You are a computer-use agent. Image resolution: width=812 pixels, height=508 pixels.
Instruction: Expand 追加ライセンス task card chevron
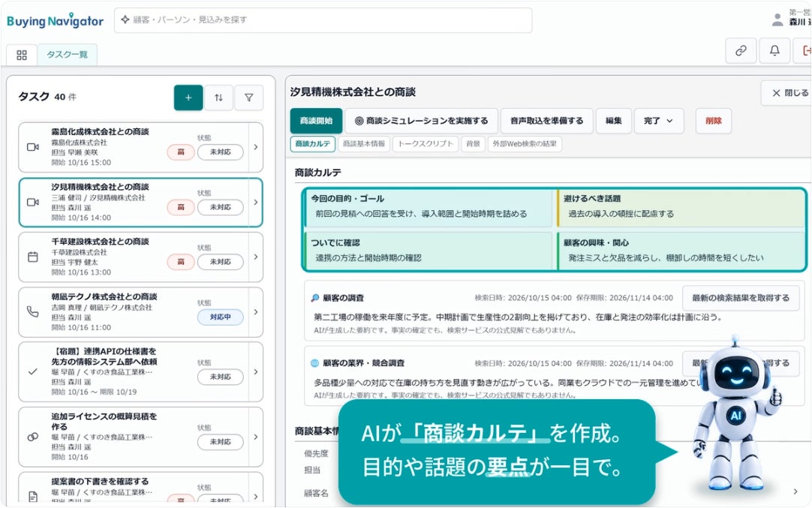tap(256, 437)
